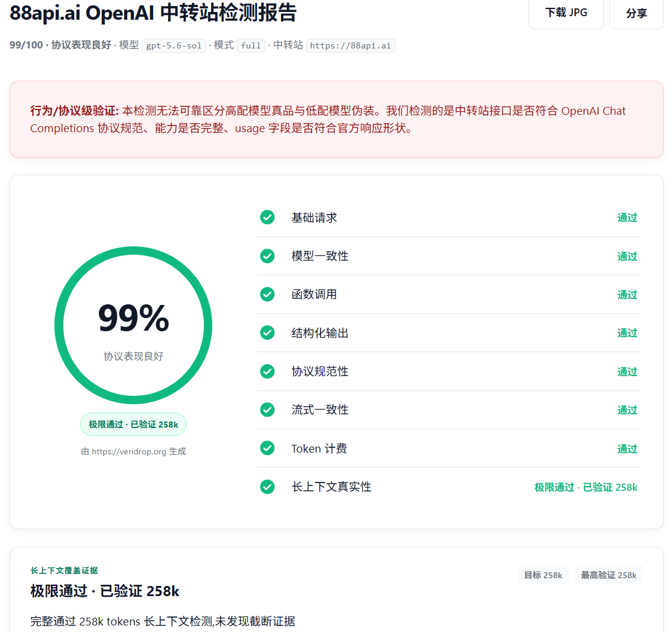Screen dimensions: 672x632
Task: Select the 函数调用 row label
Action: pyautogui.click(x=314, y=294)
